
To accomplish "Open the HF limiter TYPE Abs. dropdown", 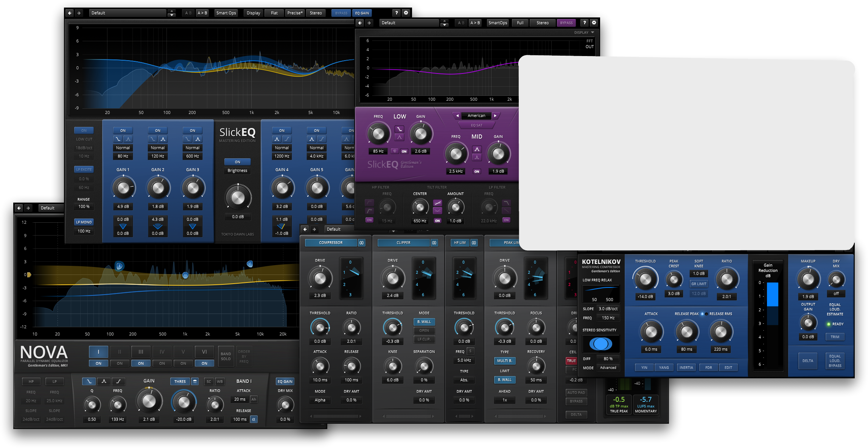I will pos(464,380).
